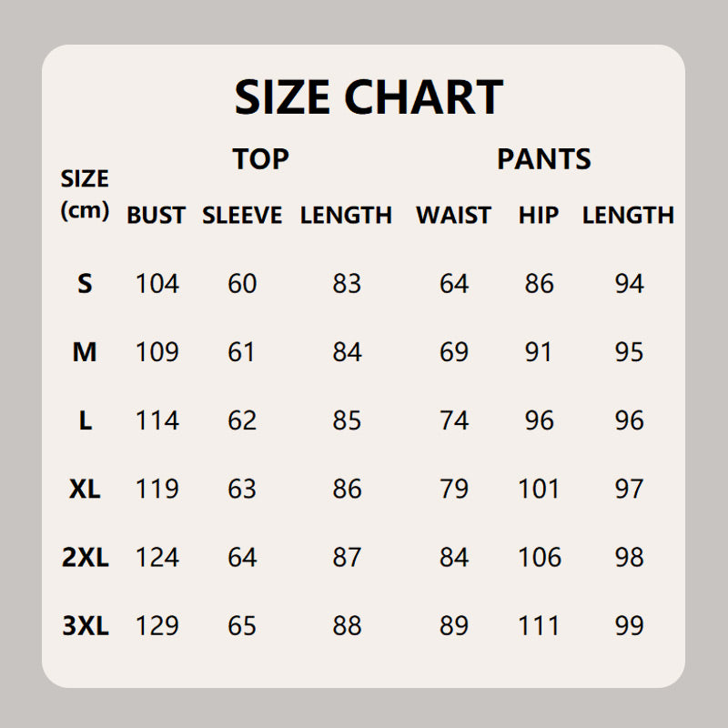Click the PANTS section header
Screen dimensions: 728x728
pyautogui.click(x=543, y=159)
